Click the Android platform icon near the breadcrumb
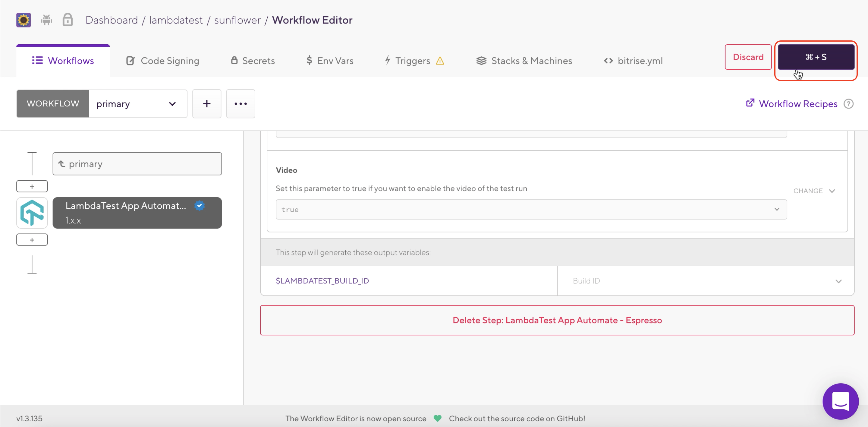868x427 pixels. pos(46,20)
